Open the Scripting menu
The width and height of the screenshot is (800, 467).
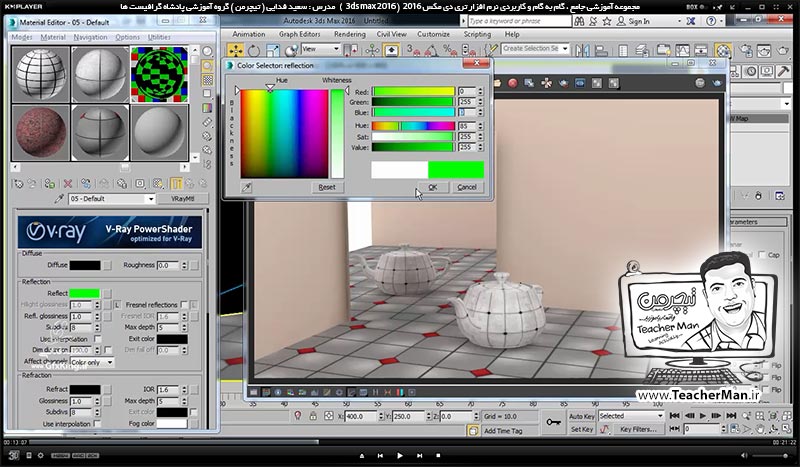[477, 34]
